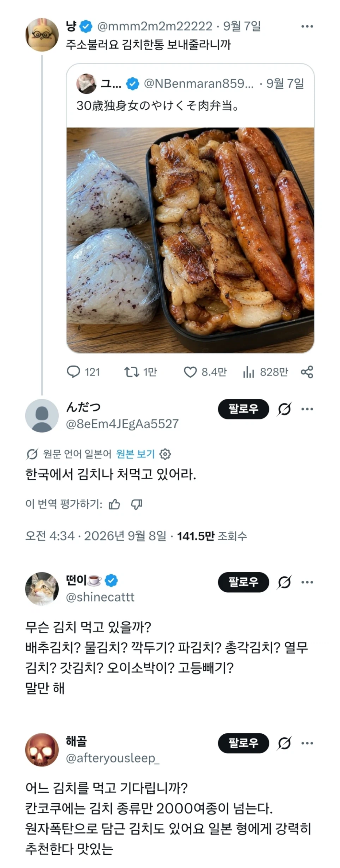Open three-dot menu on んだつ's tweet
The height and width of the screenshot is (868, 340).
[x=307, y=409]
